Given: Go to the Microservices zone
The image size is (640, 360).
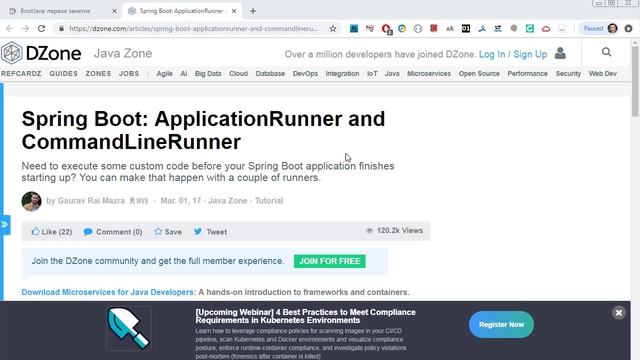Looking at the screenshot, I should click(429, 73).
